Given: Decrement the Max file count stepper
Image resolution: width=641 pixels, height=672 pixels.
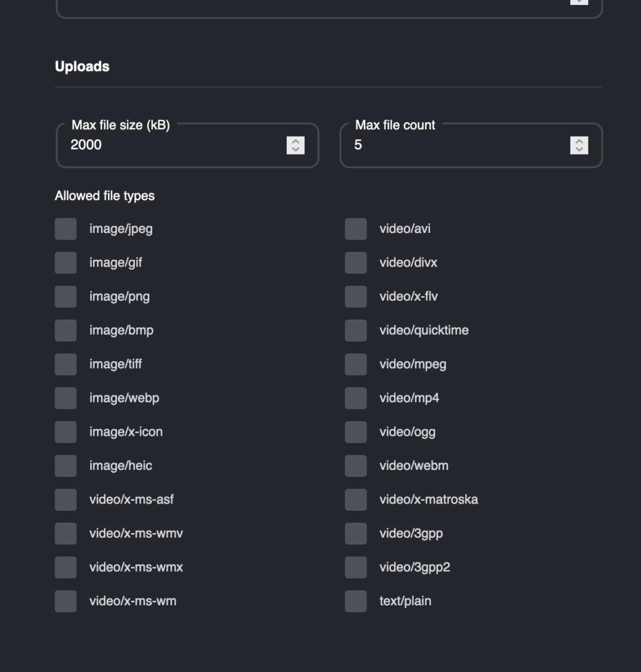Looking at the screenshot, I should click(579, 149).
